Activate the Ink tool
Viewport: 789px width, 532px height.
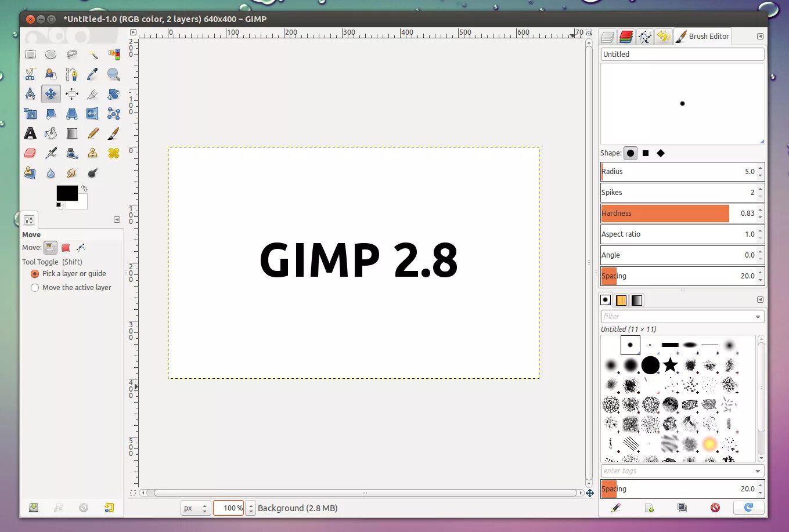tap(72, 153)
